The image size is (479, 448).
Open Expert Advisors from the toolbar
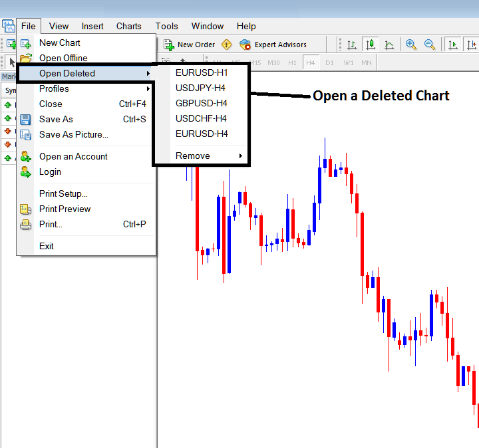pos(273,45)
